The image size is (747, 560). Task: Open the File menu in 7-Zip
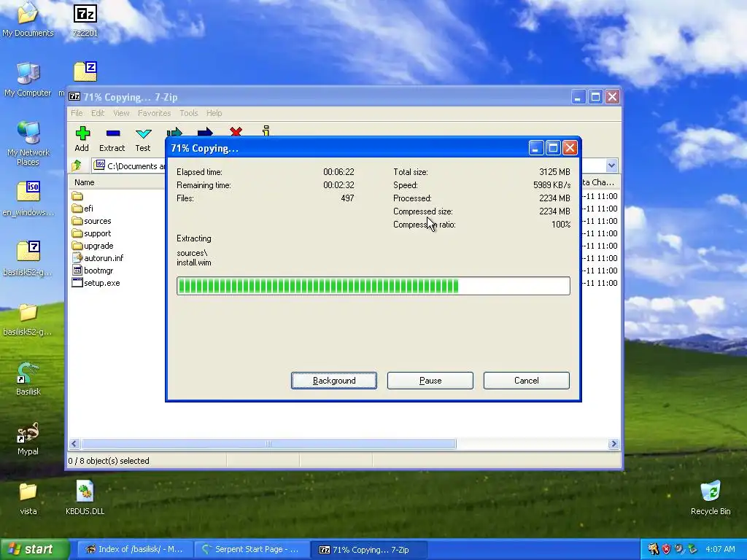pyautogui.click(x=77, y=113)
